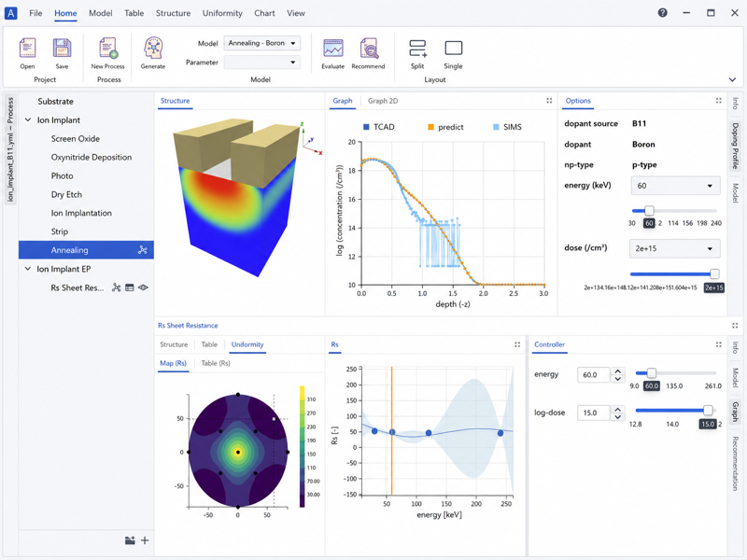This screenshot has height=560, width=747.
Task: Open the Doping Profile side tab
Action: (x=735, y=146)
